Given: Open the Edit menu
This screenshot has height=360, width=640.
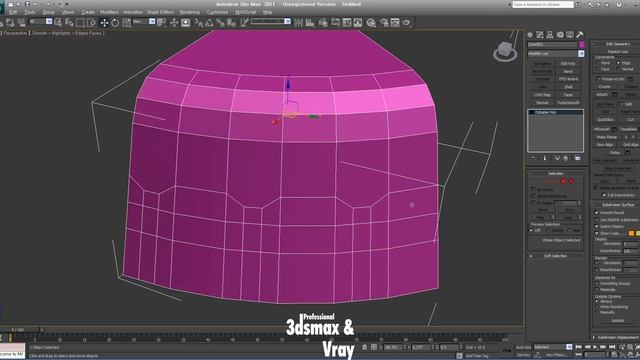Looking at the screenshot, I should pyautogui.click(x=13, y=12).
